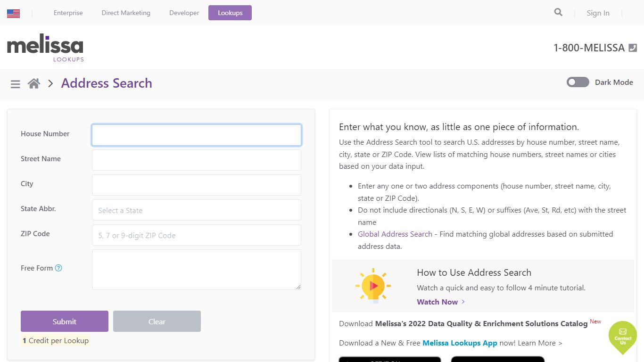644x362 pixels.
Task: Open the Select a State dropdown
Action: tap(197, 210)
